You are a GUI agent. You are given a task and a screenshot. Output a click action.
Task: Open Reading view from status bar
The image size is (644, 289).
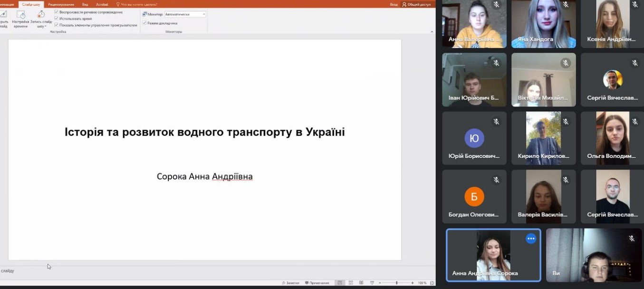361,283
